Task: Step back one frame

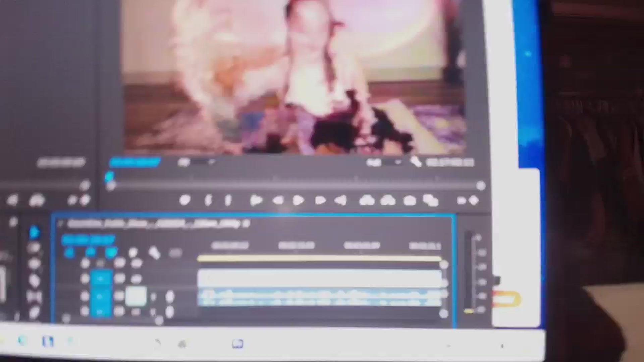Action: [x=278, y=200]
